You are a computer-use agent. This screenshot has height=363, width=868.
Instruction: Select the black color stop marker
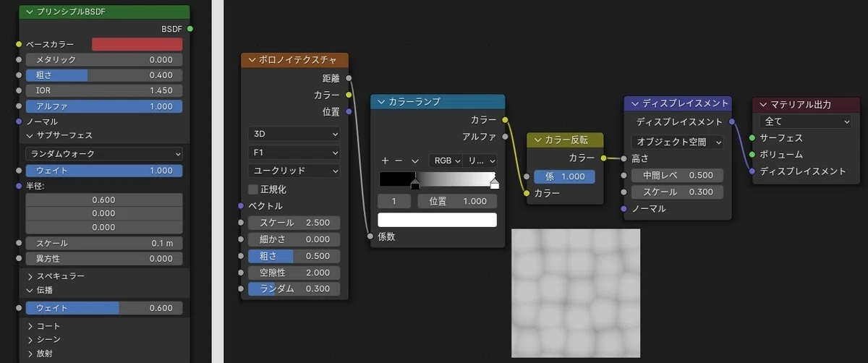415,185
